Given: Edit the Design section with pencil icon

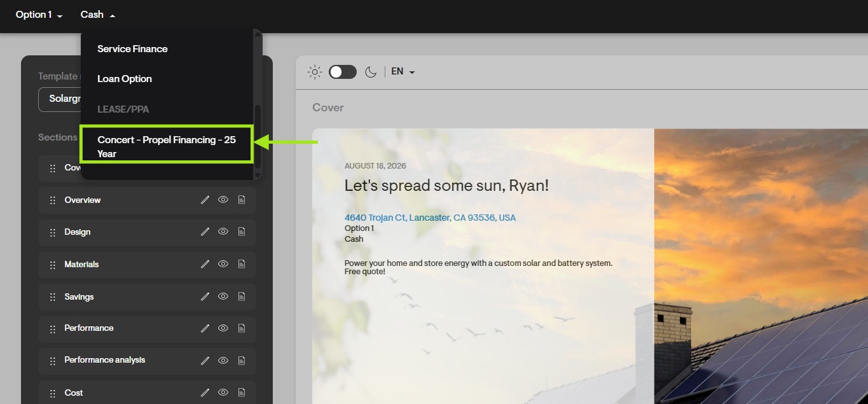Looking at the screenshot, I should click(x=205, y=232).
